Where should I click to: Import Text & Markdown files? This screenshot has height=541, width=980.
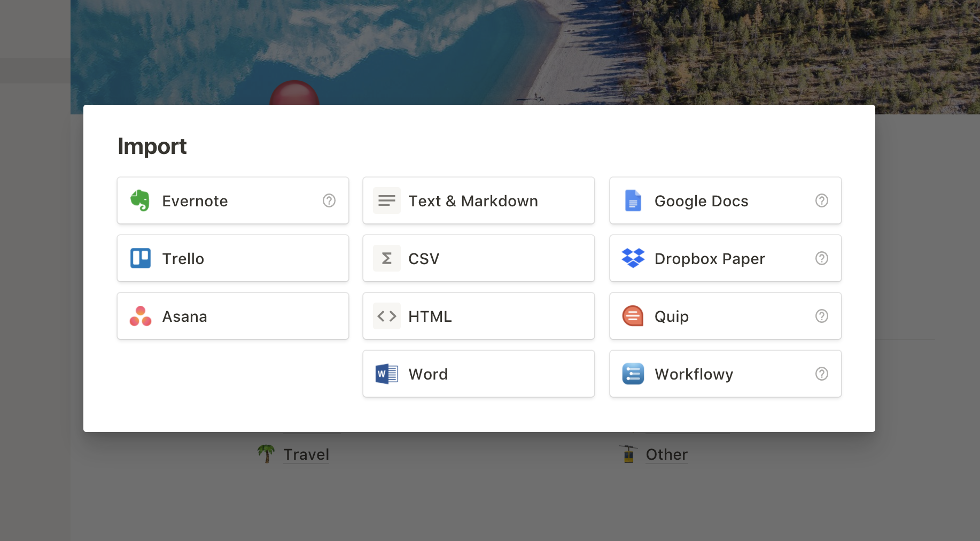tap(479, 200)
